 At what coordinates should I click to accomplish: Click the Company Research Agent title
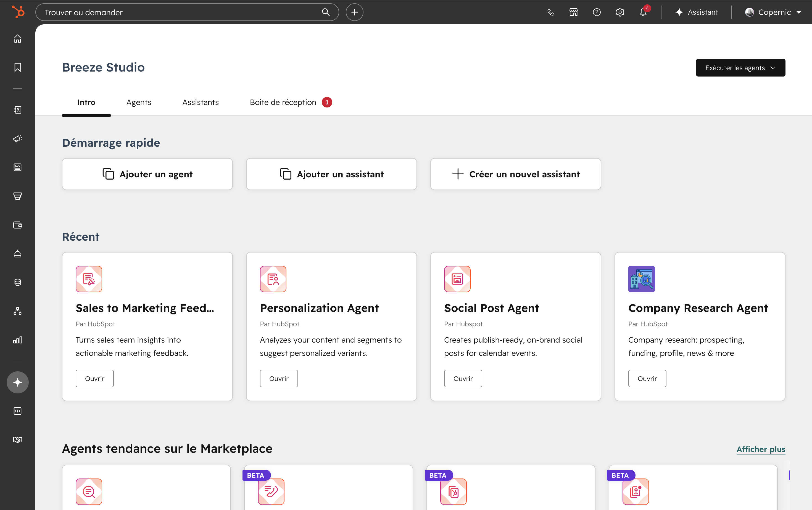[x=698, y=308]
